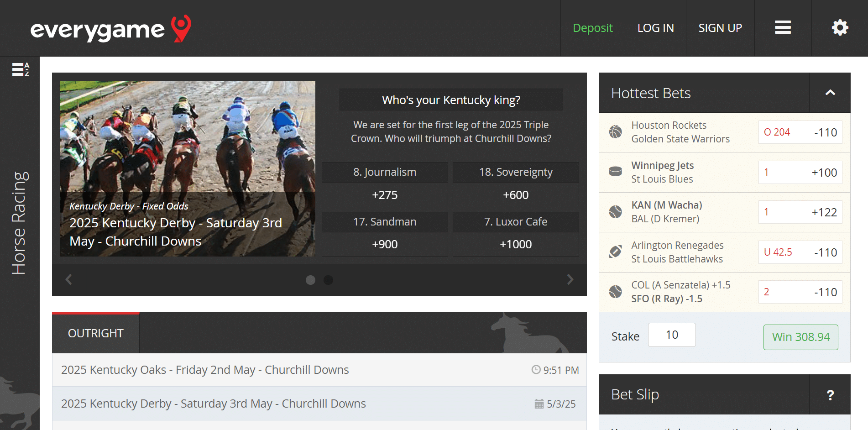
Task: Select the OUTRIGHT tab
Action: [96, 333]
